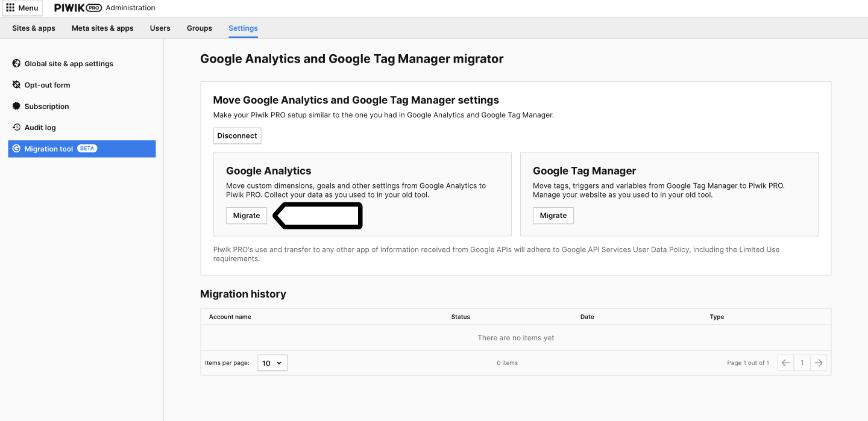This screenshot has width=868, height=421.
Task: Click 'Page 1 out of 1' text
Action: click(748, 363)
